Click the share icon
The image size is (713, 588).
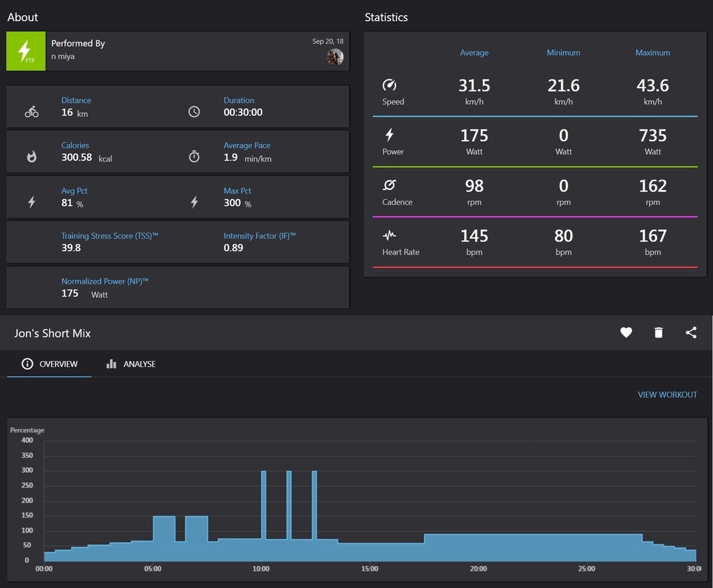point(691,333)
